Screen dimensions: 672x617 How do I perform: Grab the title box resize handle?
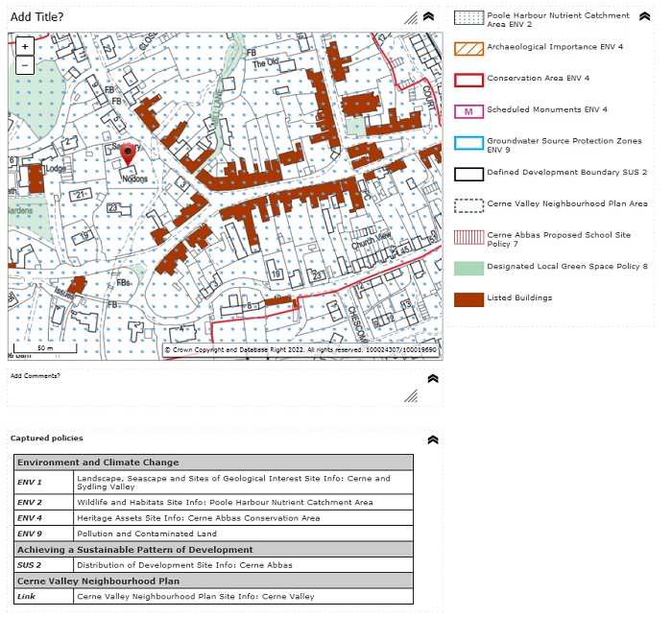click(x=411, y=18)
